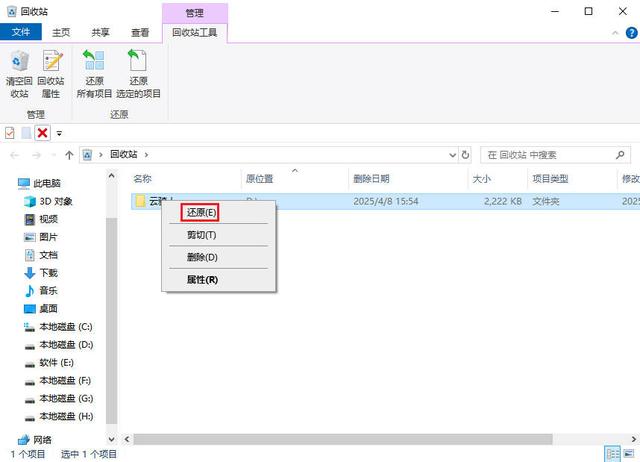Click the recycle bin icon in address bar
The height and width of the screenshot is (462, 640).
(x=87, y=155)
